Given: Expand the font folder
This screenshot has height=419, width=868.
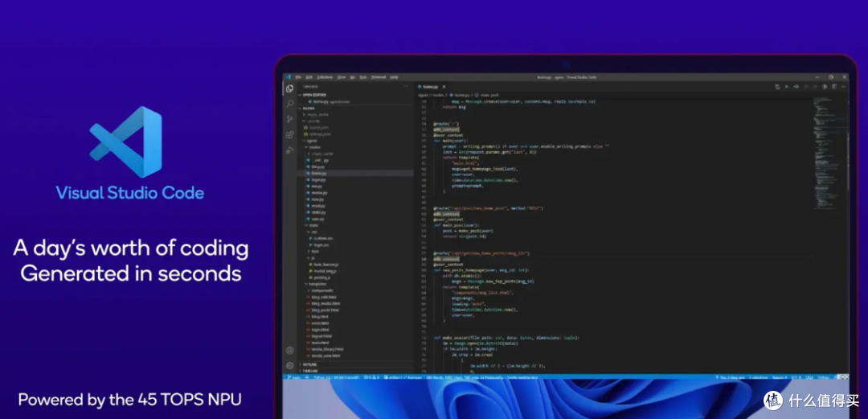Looking at the screenshot, I should coord(314,252).
